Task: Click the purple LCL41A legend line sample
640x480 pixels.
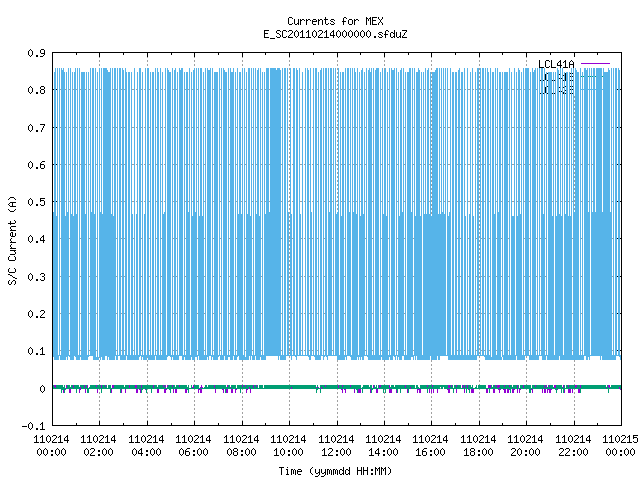Action: 595,64
